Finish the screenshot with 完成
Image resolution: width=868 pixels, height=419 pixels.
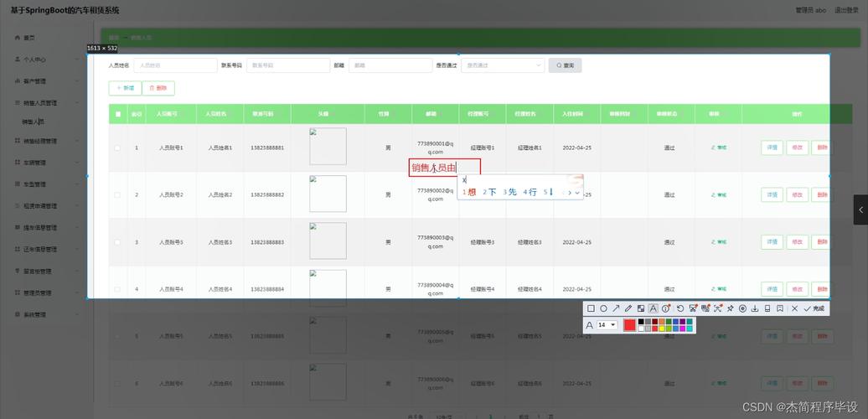tap(814, 308)
